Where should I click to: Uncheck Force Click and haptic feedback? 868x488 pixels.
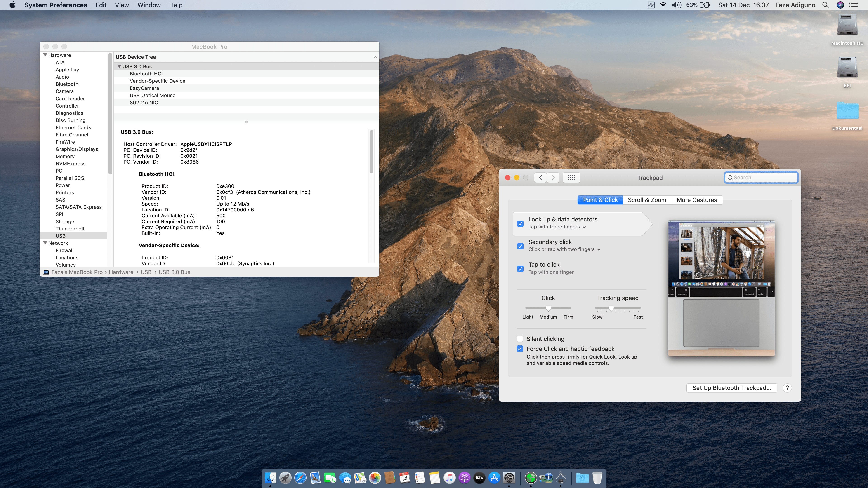tap(520, 349)
